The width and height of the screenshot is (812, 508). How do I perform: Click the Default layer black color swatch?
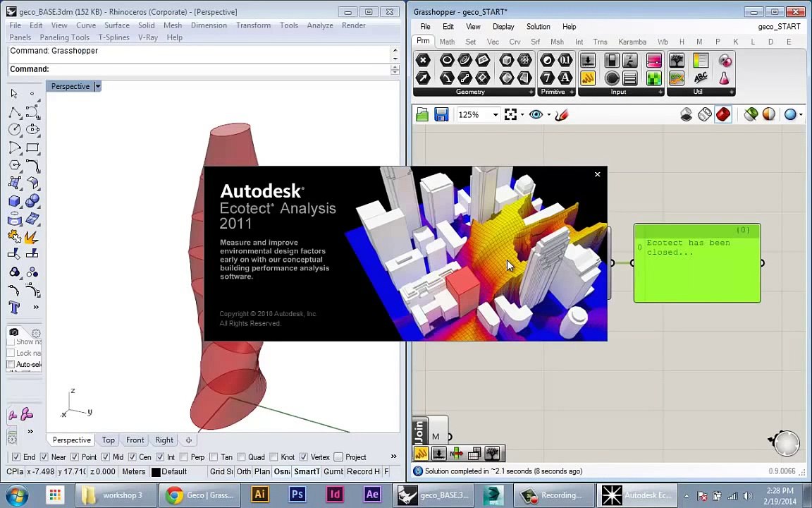(155, 472)
